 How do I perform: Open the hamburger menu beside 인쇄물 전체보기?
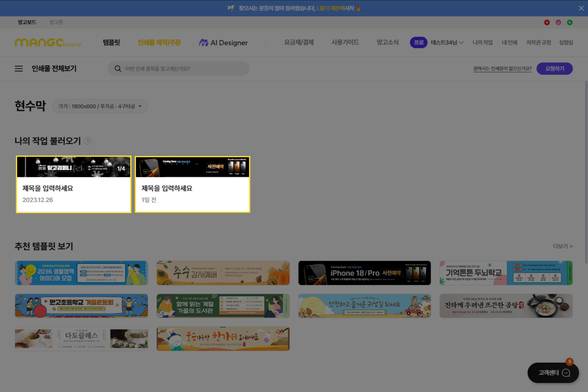(19, 69)
